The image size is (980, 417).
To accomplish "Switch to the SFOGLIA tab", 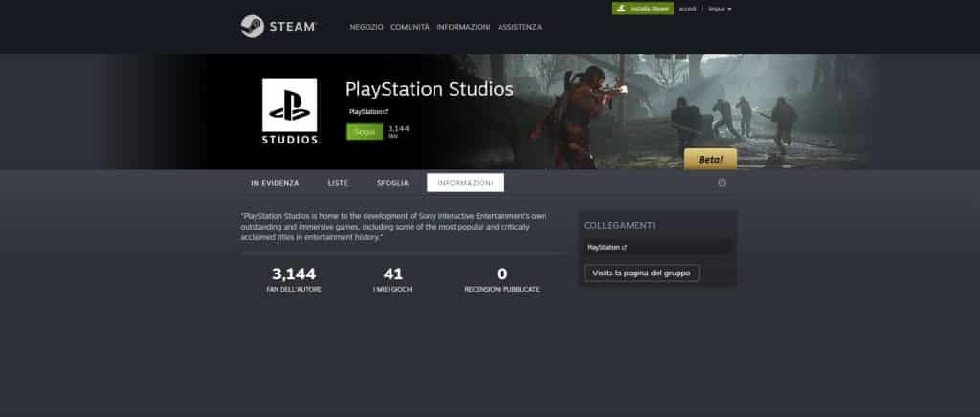I will pos(392,183).
